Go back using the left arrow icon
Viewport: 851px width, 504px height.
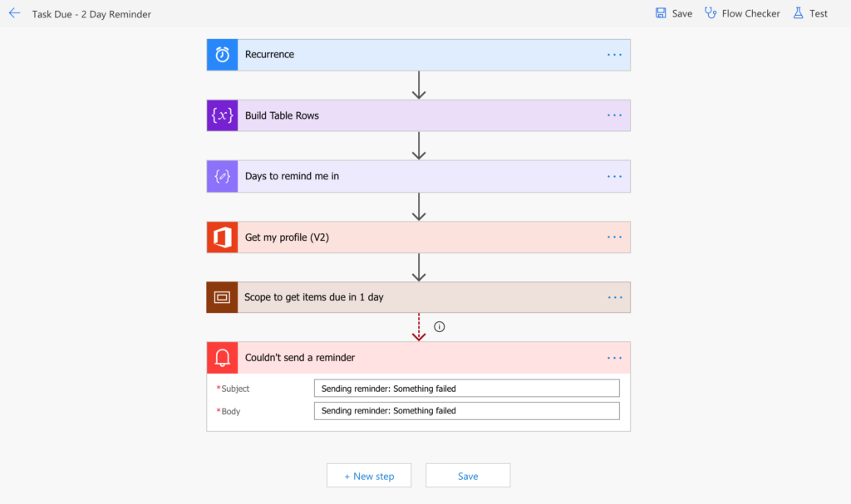14,13
